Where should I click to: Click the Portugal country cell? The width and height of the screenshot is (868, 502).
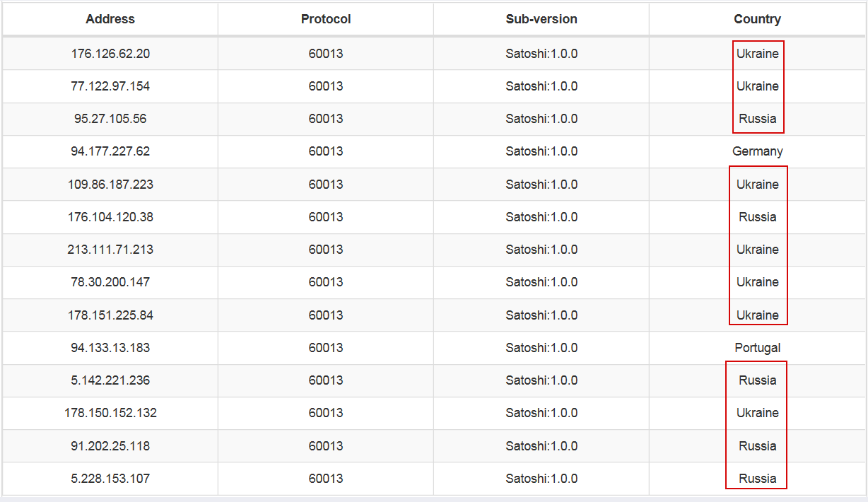pyautogui.click(x=757, y=348)
